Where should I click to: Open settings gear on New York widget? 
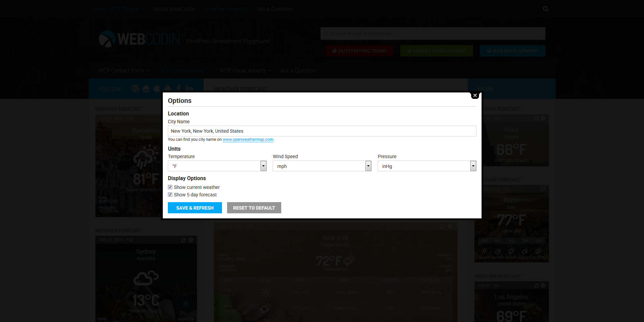click(x=450, y=227)
